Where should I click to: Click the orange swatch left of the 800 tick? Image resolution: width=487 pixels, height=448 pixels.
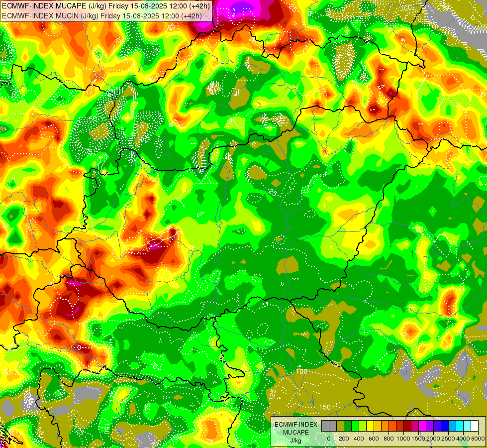(385, 426)
